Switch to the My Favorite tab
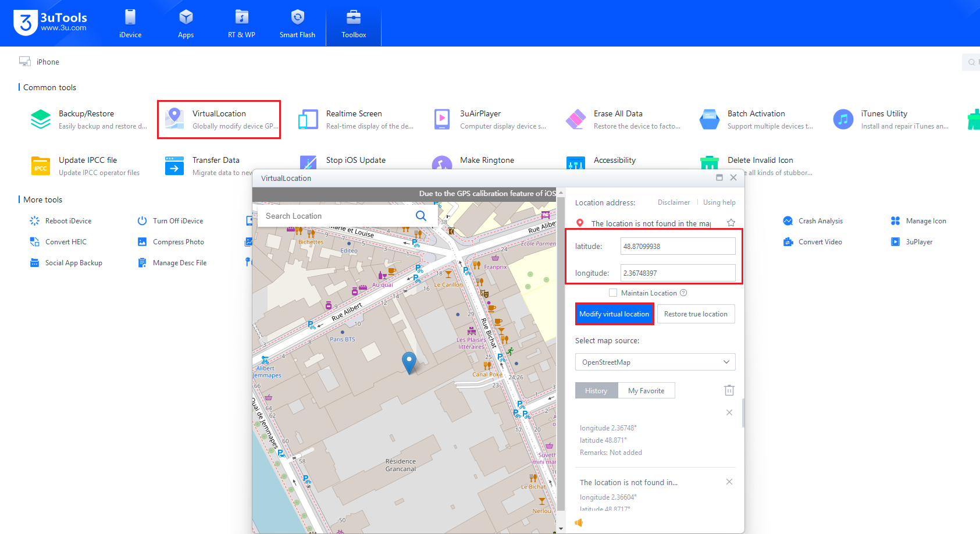Image resolution: width=980 pixels, height=534 pixels. [646, 391]
